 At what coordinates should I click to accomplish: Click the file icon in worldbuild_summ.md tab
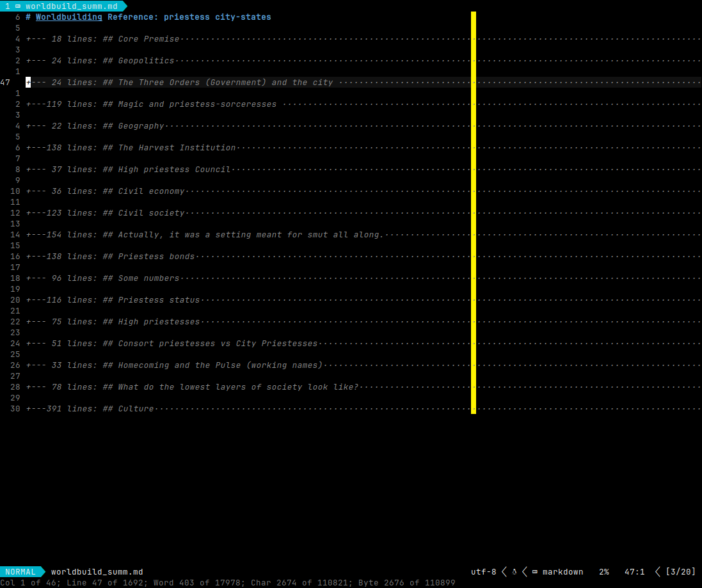[x=18, y=6]
